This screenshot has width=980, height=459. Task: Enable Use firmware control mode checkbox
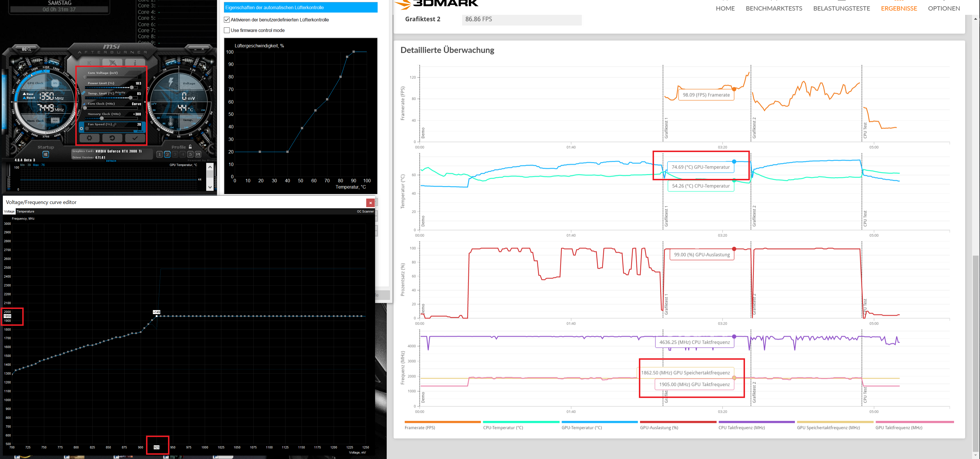click(227, 31)
